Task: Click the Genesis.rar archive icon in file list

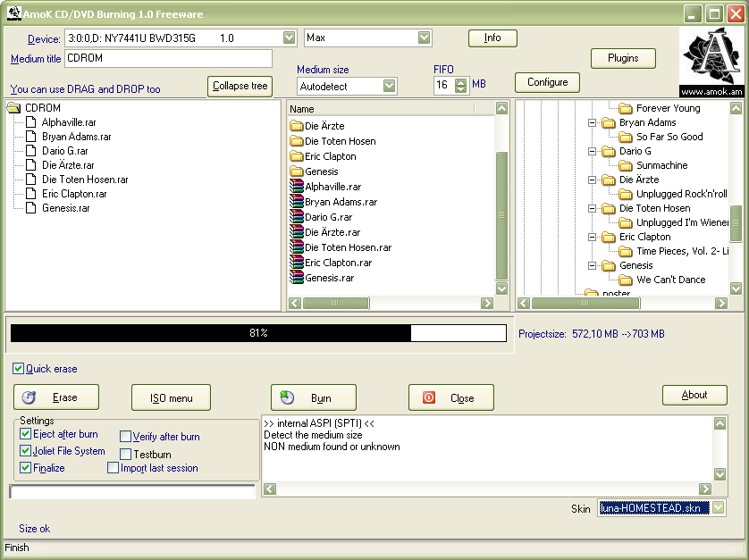Action: [x=297, y=278]
